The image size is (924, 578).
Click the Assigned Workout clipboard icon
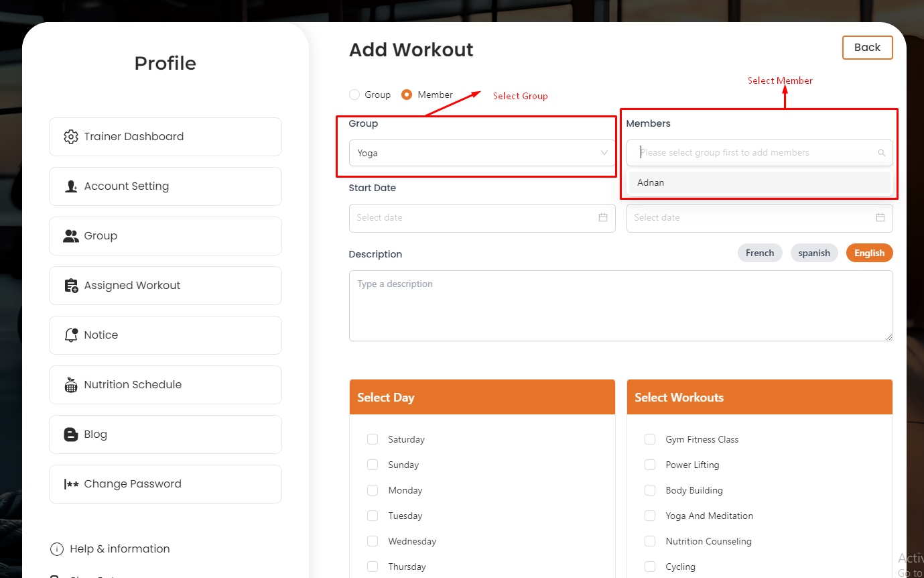[x=71, y=286]
